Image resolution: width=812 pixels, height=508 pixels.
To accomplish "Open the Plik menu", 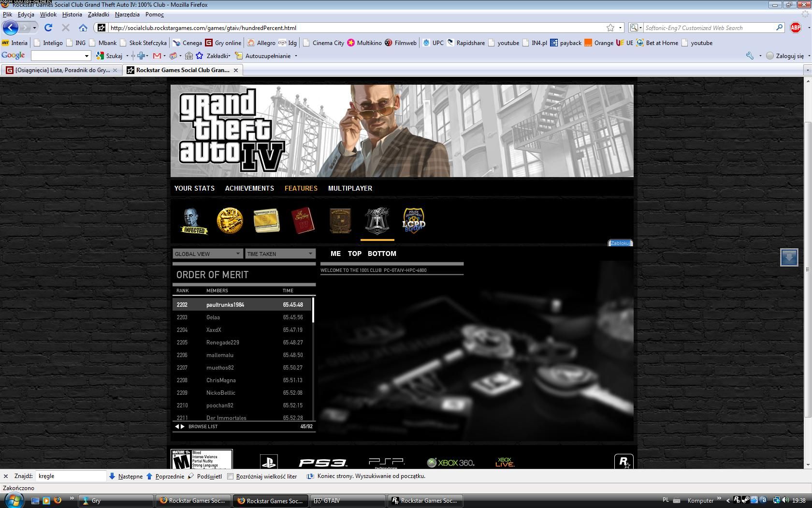I will pos(7,15).
